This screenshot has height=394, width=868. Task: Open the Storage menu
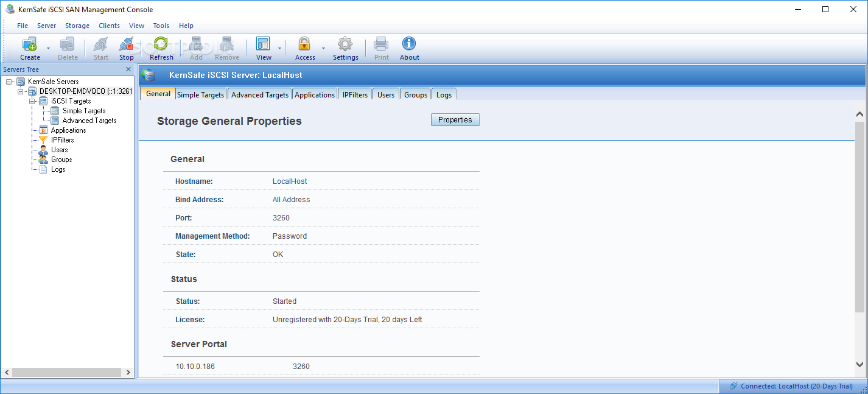(77, 26)
